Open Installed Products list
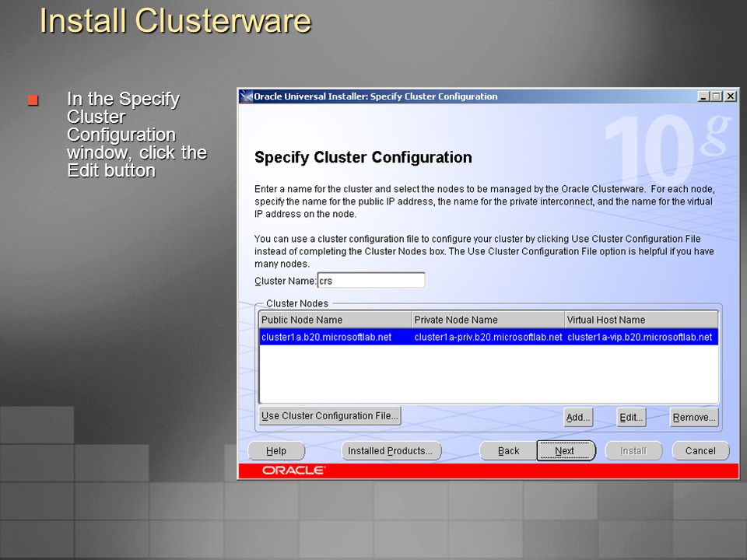Screen dimensions: 747x560 (x=391, y=450)
